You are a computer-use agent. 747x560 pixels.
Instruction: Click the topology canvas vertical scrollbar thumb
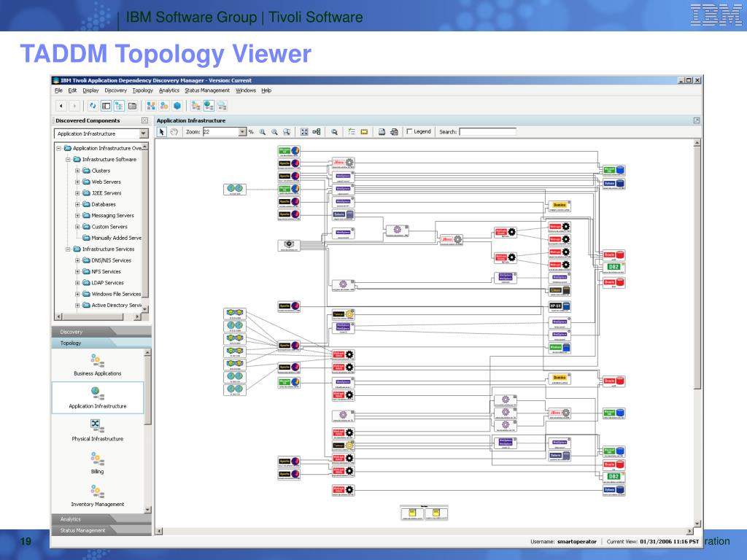697,268
